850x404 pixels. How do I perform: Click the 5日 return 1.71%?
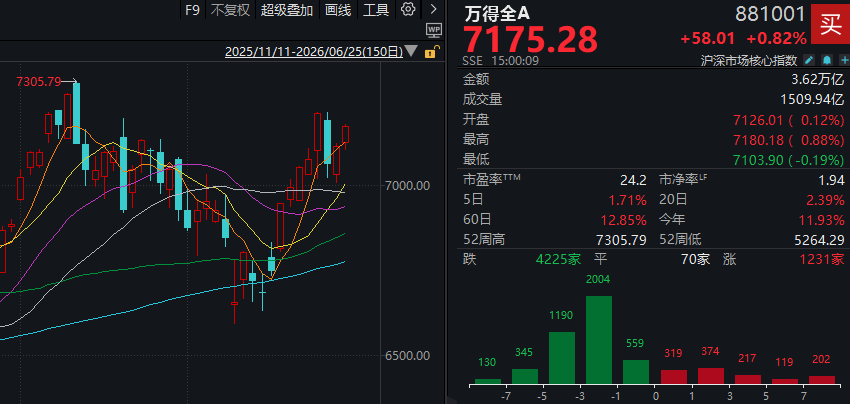628,200
